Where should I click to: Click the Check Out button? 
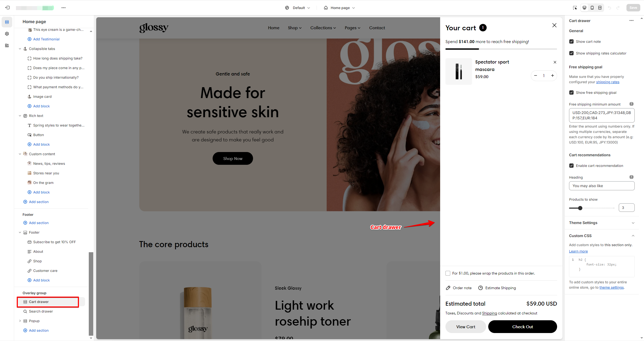click(522, 327)
